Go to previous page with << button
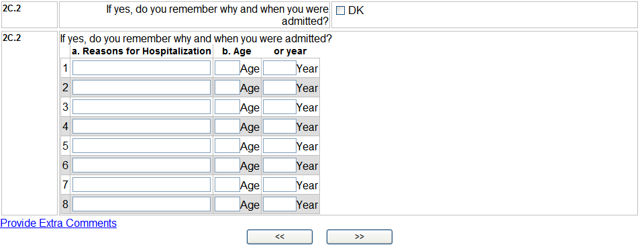The width and height of the screenshot is (644, 249). click(x=280, y=237)
